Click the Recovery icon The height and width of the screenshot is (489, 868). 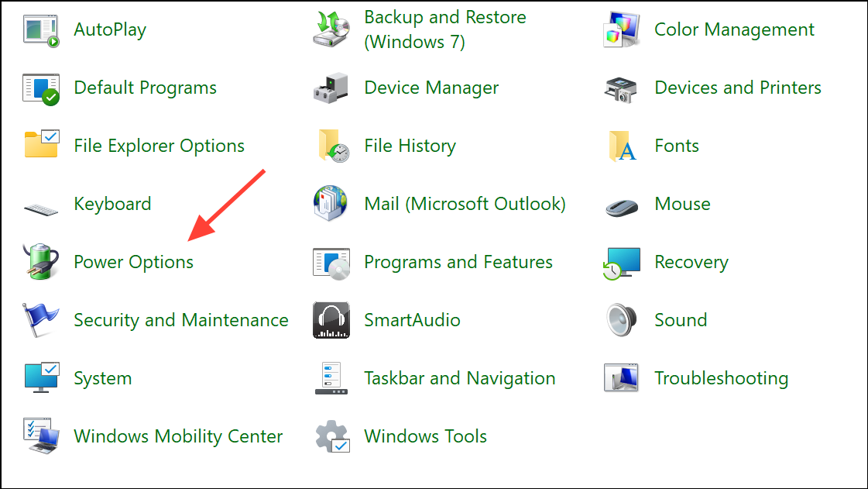[x=621, y=262]
